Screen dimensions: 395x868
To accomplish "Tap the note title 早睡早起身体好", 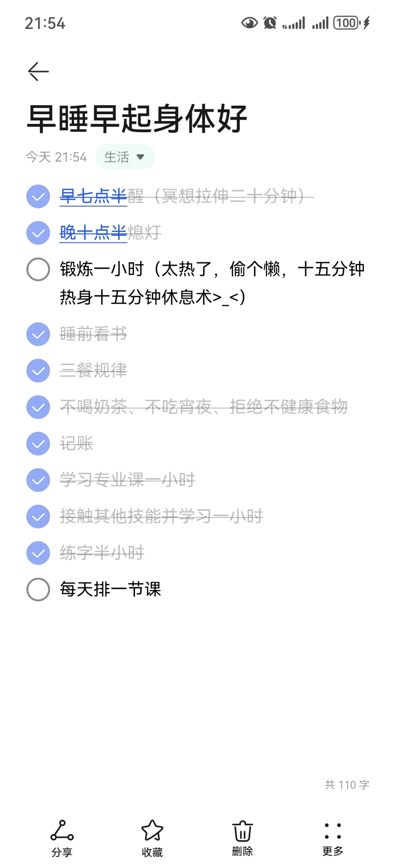I will tap(137, 119).
